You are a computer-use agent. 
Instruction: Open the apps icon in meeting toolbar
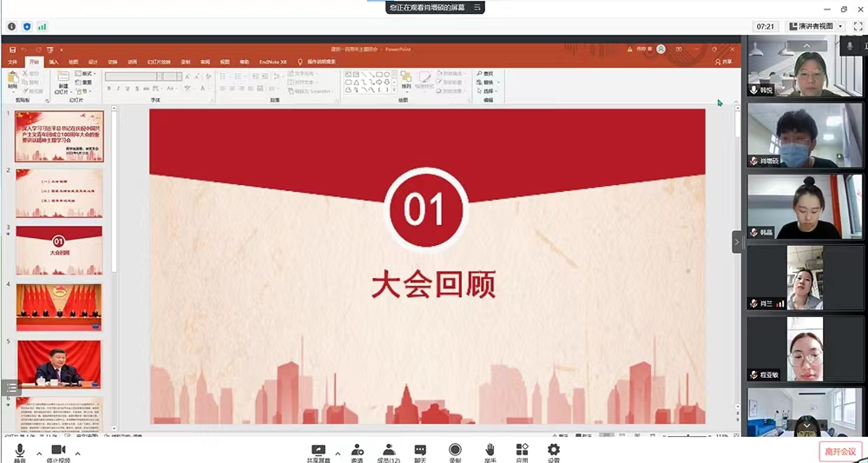tap(522, 450)
